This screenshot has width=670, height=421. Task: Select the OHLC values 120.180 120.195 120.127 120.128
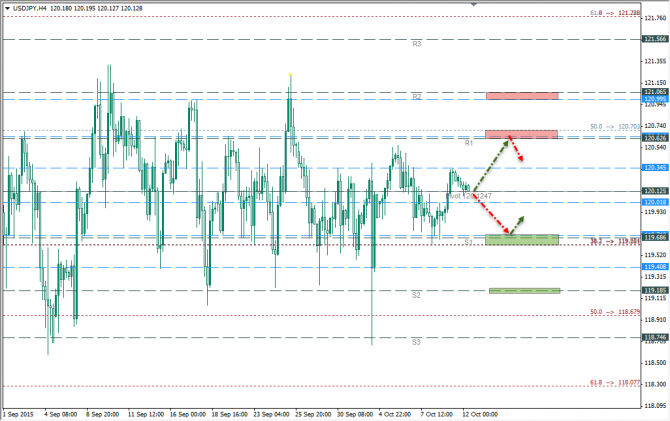click(x=96, y=8)
